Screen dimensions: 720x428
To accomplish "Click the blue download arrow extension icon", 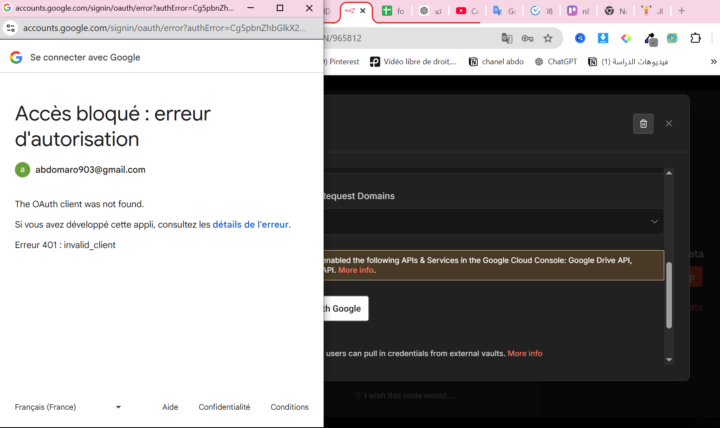I will pos(603,38).
